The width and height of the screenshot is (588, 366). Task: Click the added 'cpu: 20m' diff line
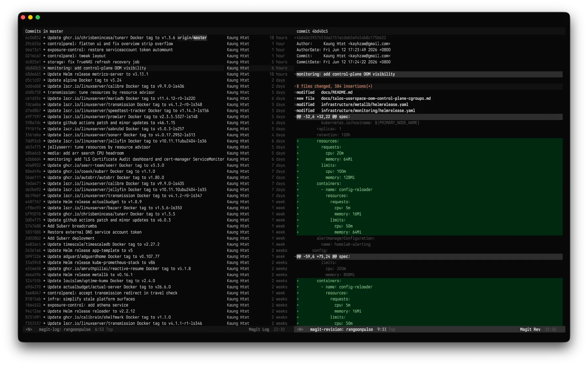(x=335, y=153)
